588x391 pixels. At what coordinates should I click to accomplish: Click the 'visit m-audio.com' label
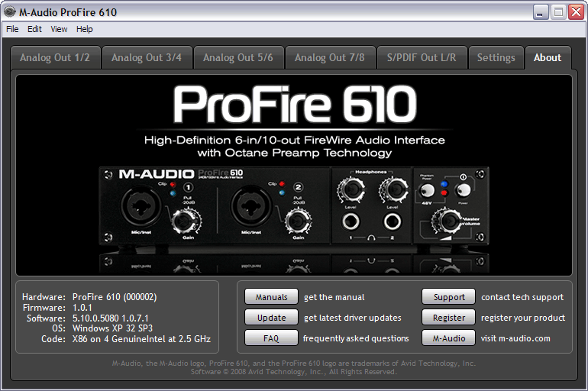515,338
